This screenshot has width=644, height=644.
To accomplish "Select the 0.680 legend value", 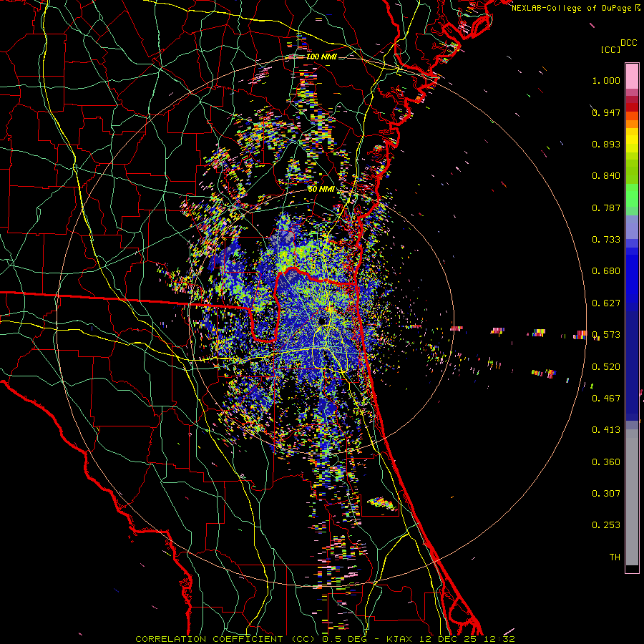I will coord(606,271).
